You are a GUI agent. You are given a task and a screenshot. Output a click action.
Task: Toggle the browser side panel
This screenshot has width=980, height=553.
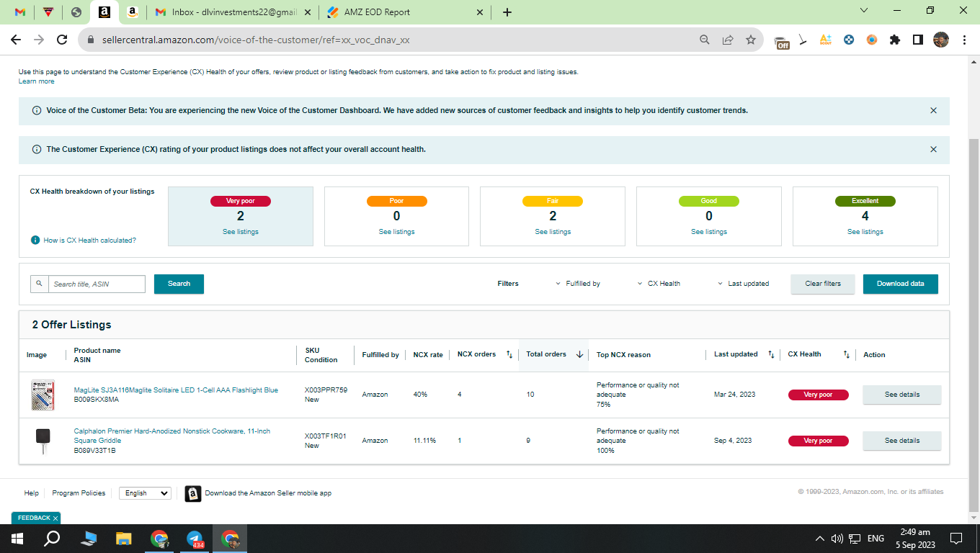point(918,40)
